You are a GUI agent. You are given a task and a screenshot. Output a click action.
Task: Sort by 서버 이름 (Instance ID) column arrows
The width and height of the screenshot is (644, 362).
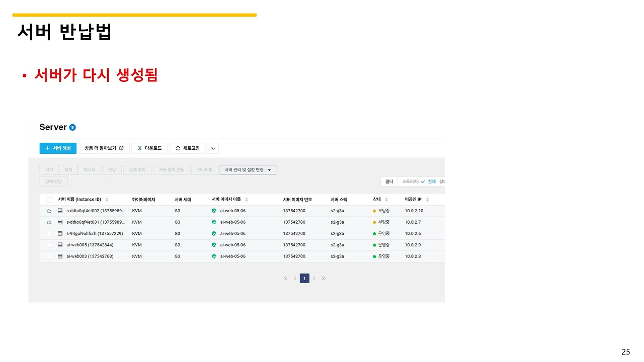(107, 200)
